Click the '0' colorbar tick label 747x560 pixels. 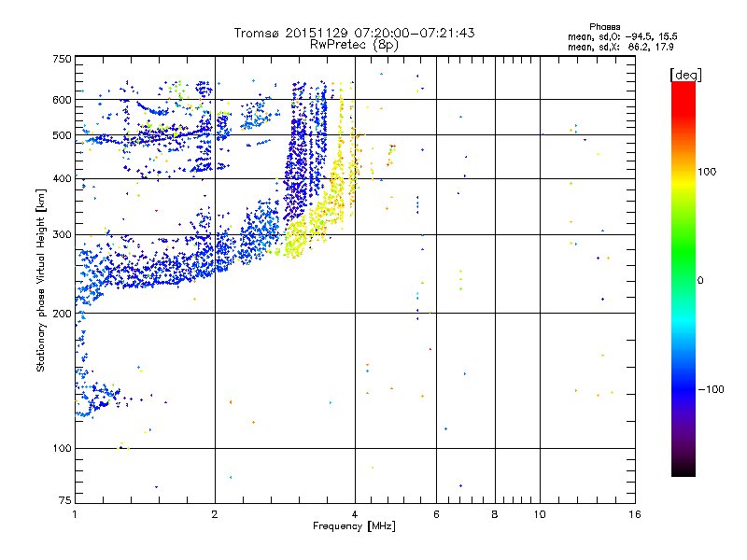(699, 280)
